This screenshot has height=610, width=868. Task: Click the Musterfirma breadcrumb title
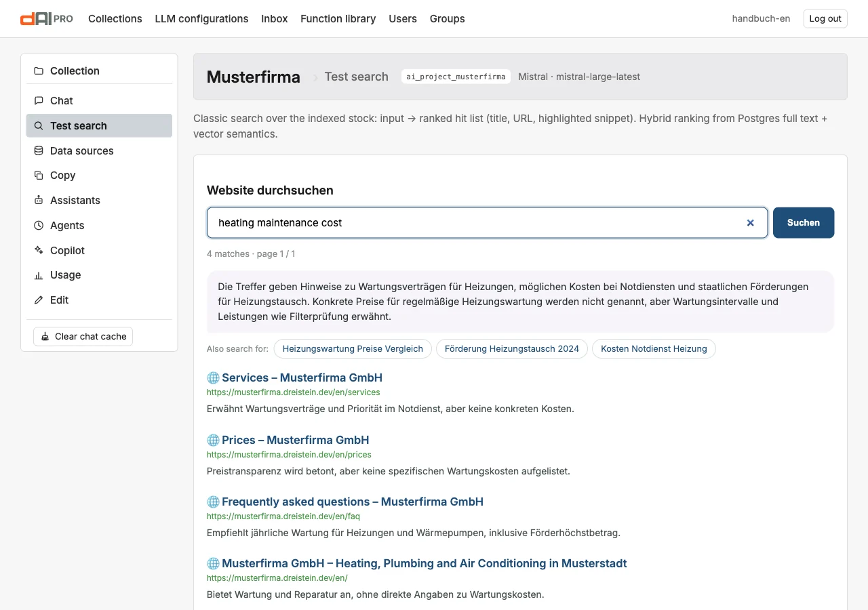[x=254, y=77]
